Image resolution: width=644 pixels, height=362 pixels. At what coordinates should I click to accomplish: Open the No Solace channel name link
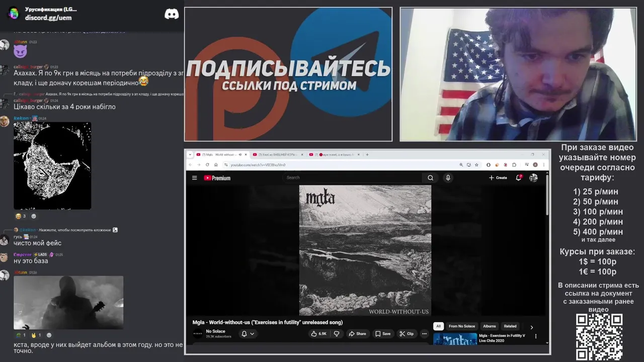click(215, 331)
